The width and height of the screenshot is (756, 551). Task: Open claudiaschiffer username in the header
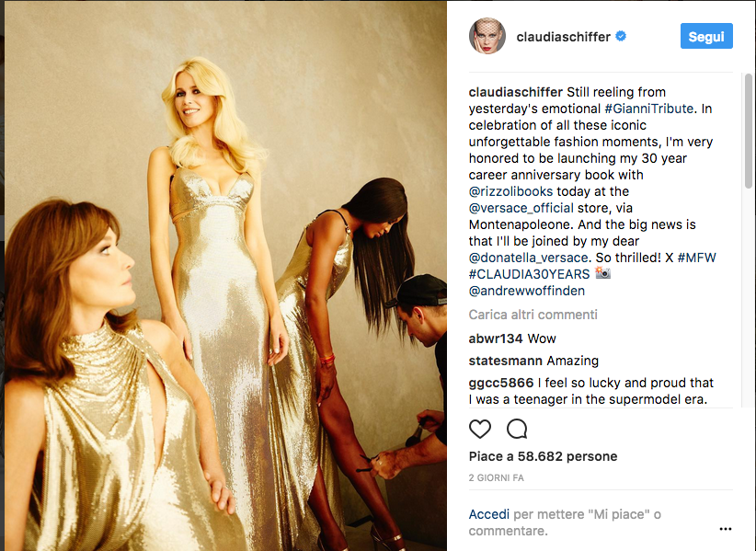563,37
